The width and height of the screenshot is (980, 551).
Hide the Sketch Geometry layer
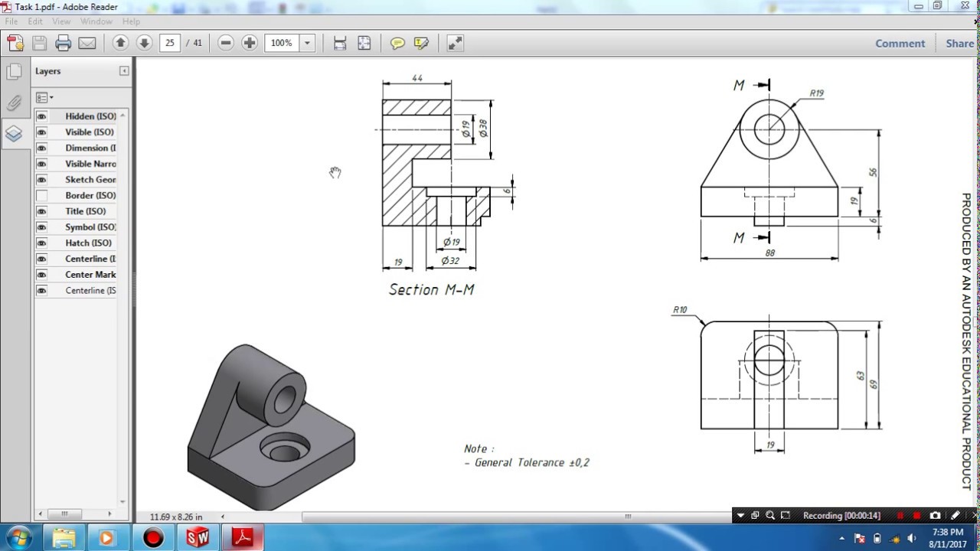pyautogui.click(x=41, y=180)
